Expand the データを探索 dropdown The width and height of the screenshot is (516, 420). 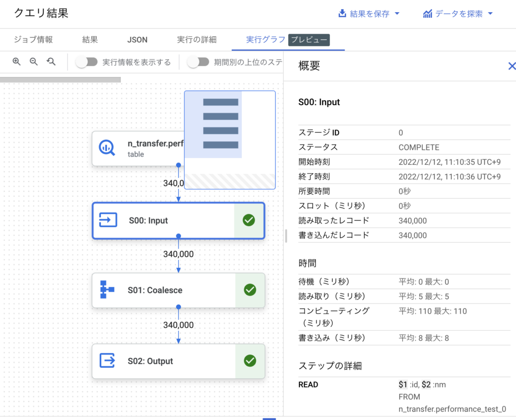coord(458,14)
